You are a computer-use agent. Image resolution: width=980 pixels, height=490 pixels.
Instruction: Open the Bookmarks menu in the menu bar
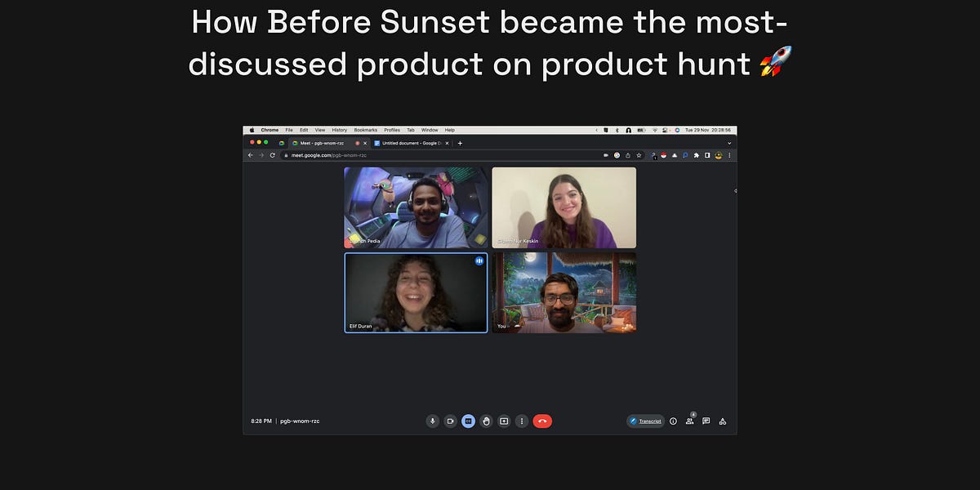tap(365, 129)
